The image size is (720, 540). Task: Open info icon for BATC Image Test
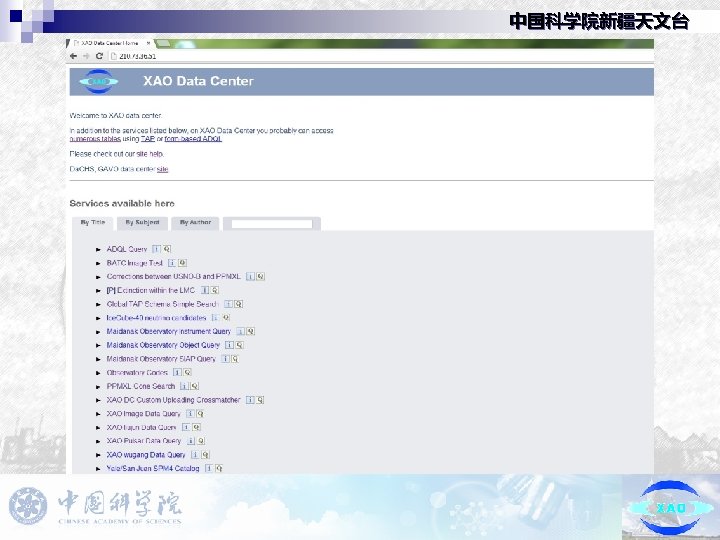click(172, 263)
